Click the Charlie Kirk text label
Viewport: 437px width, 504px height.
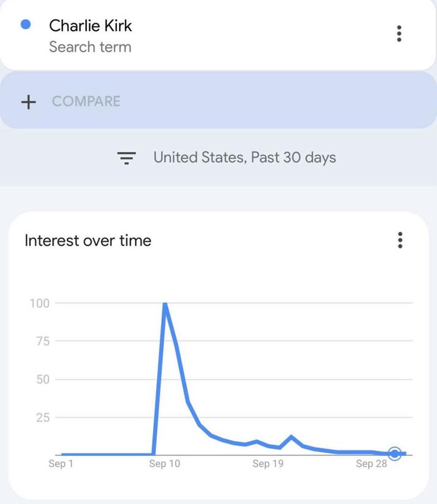[90, 26]
